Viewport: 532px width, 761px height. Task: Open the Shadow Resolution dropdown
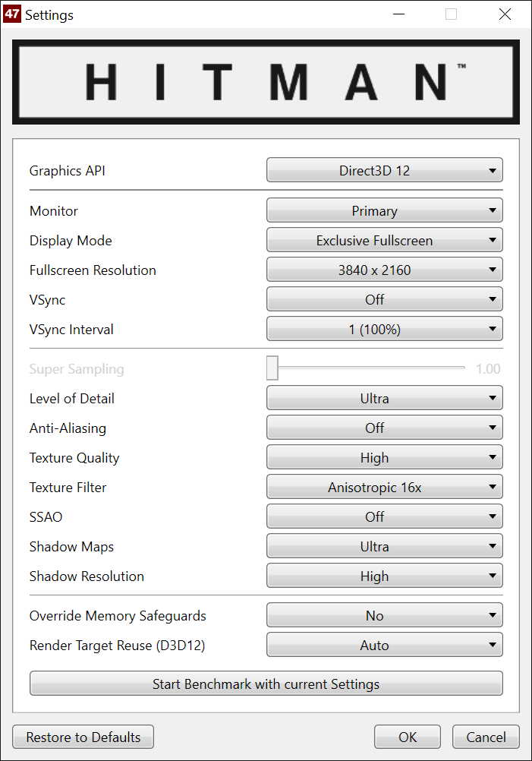coord(384,576)
